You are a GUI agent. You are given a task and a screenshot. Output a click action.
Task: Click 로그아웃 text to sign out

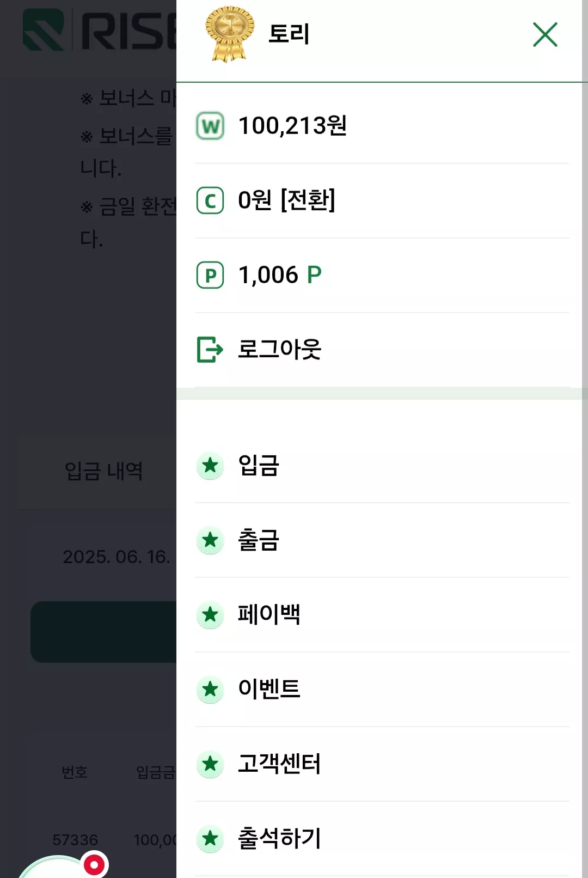point(280,349)
